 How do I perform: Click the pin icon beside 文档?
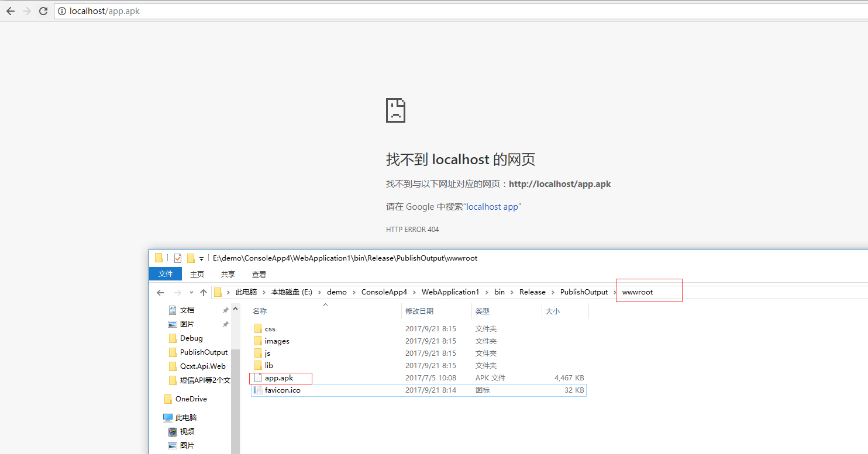click(x=225, y=310)
